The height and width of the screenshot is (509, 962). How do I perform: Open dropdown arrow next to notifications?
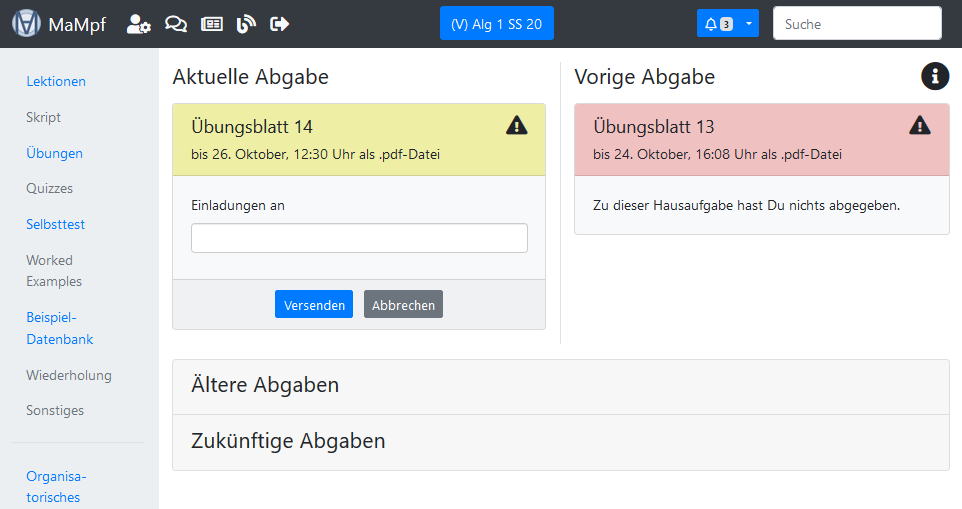(749, 24)
